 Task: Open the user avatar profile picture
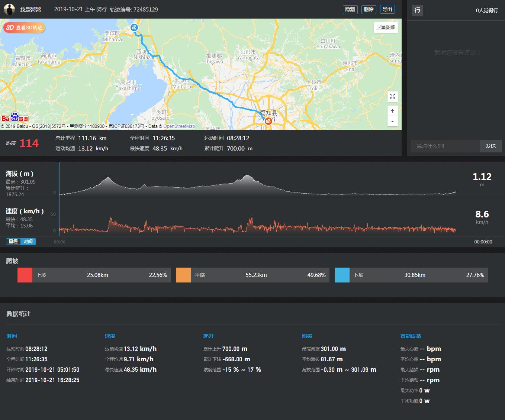tap(9, 9)
